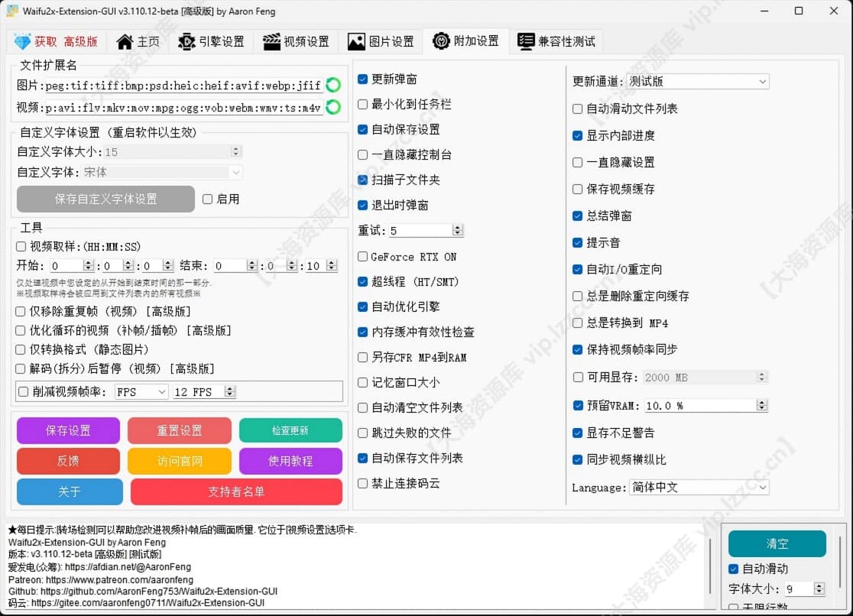Click the round icon on the 附加设置 tab
853x616 pixels.
tap(441, 41)
